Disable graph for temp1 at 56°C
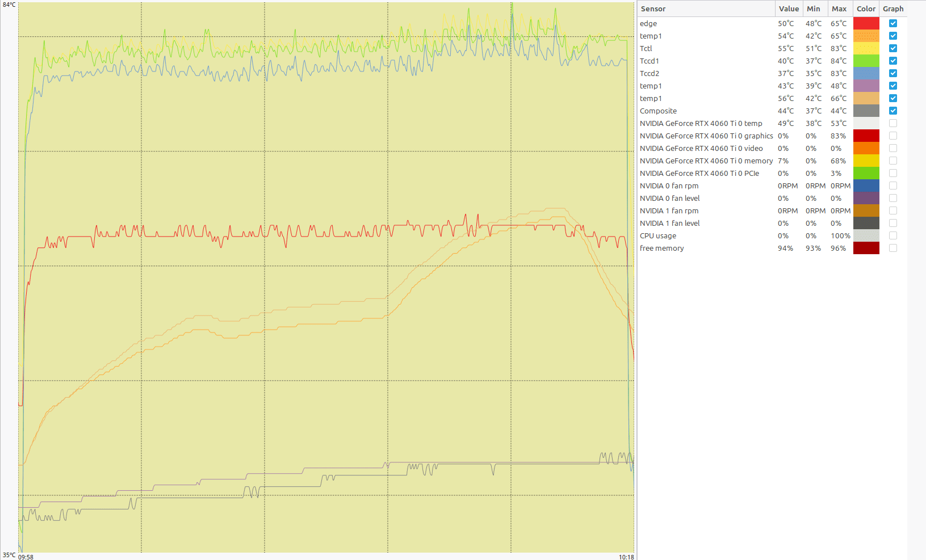Image resolution: width=926 pixels, height=560 pixels. (x=893, y=98)
